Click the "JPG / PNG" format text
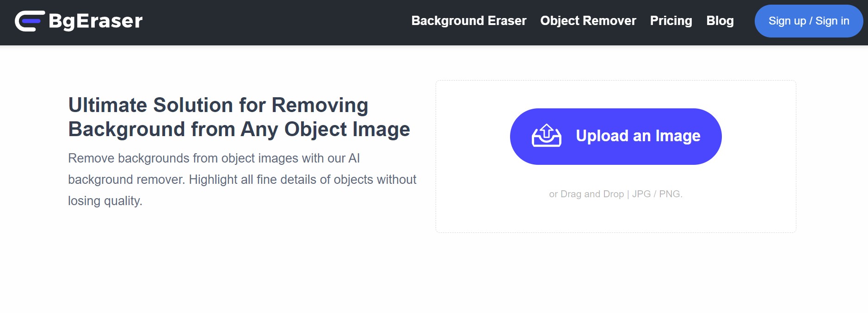Screen dimensions: 868x313 pyautogui.click(x=657, y=194)
